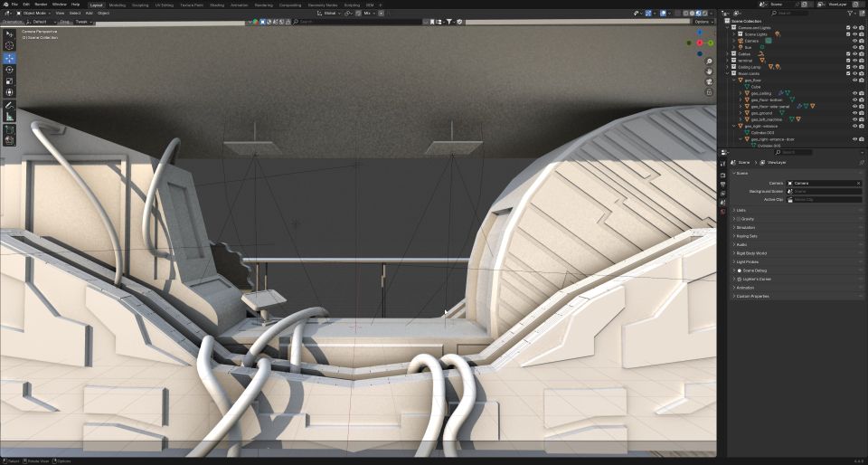Toggle camera view with the camera navigation icon
The height and width of the screenshot is (465, 868).
709,81
